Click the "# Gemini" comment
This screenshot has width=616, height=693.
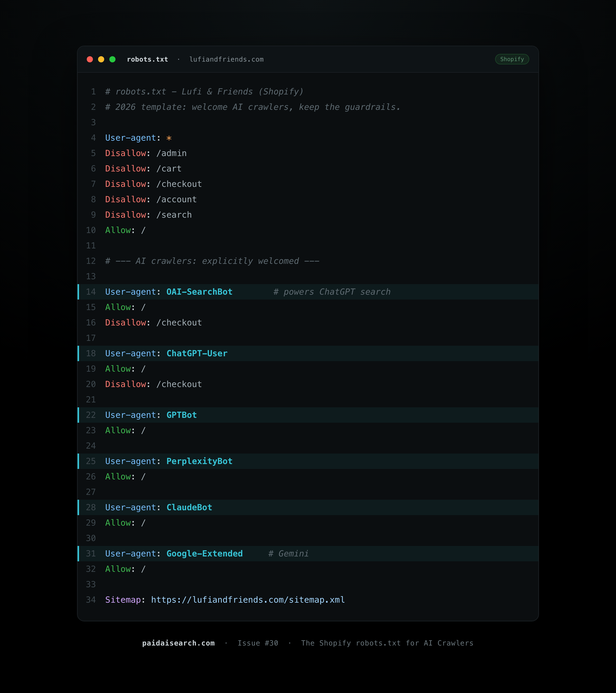(288, 554)
